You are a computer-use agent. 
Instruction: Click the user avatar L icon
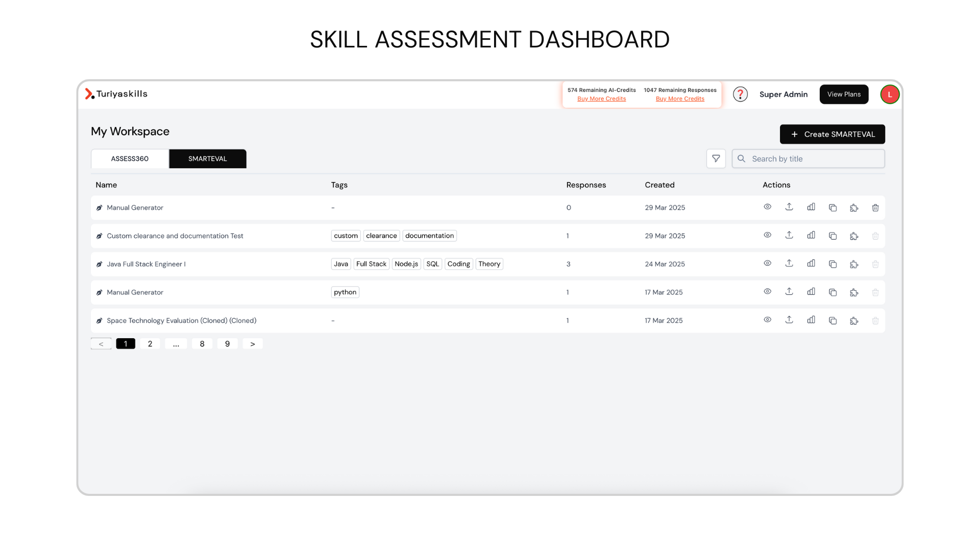click(x=890, y=94)
